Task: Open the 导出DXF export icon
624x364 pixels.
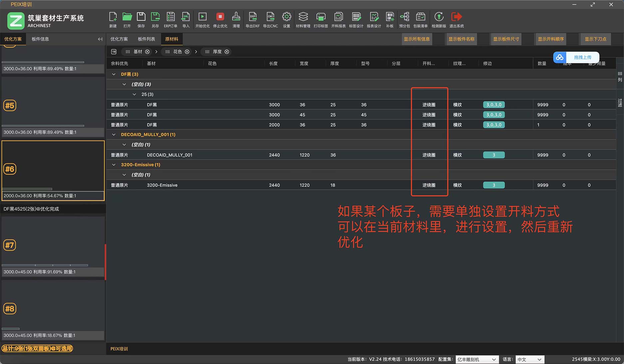Action: click(x=252, y=19)
